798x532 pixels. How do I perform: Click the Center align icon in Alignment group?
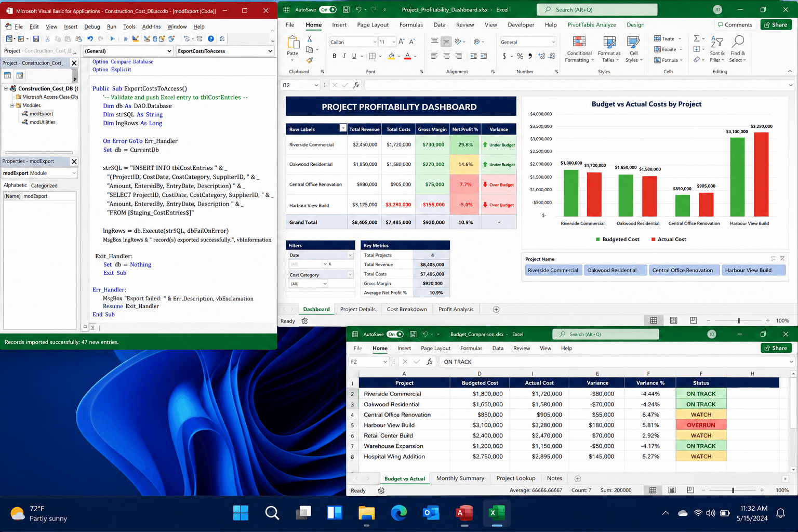click(x=446, y=56)
